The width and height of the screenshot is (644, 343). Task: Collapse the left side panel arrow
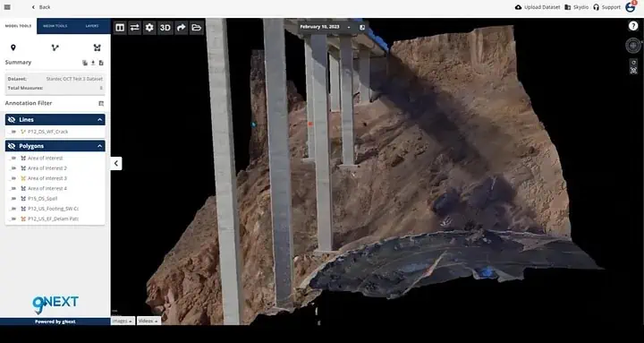tap(115, 163)
